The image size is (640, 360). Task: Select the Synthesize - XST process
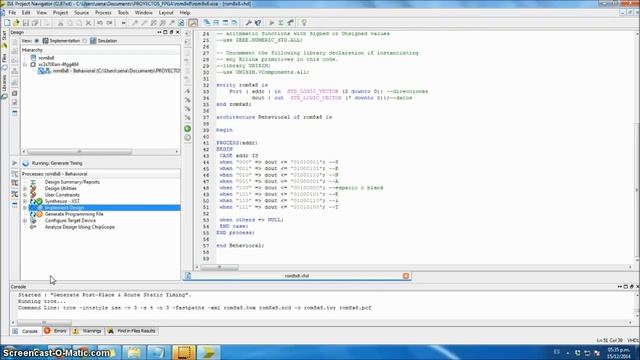tap(62, 201)
